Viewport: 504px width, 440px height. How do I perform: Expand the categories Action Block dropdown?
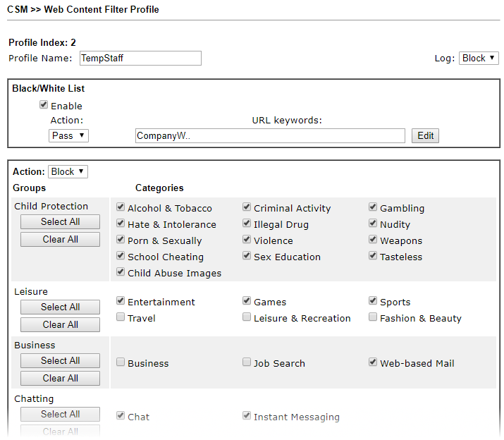(x=68, y=171)
